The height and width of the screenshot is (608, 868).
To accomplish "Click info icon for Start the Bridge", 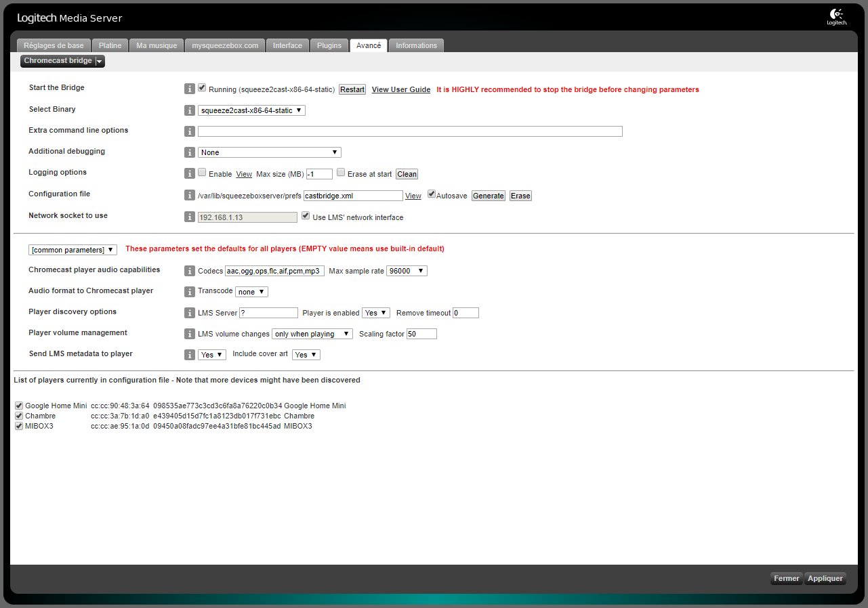I will pyautogui.click(x=190, y=89).
